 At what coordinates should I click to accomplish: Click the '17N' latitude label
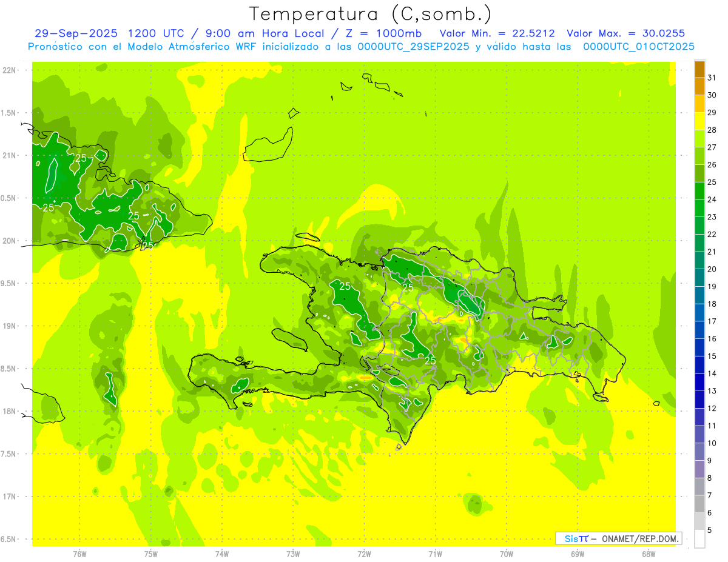(x=9, y=497)
